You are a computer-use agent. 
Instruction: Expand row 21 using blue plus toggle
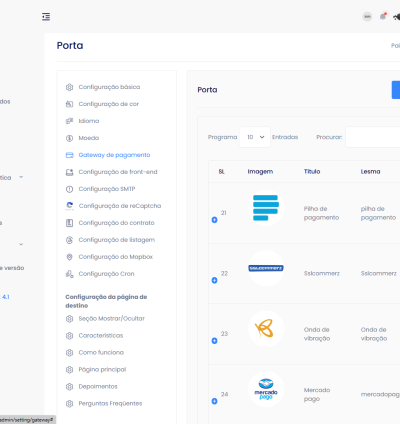tap(214, 220)
